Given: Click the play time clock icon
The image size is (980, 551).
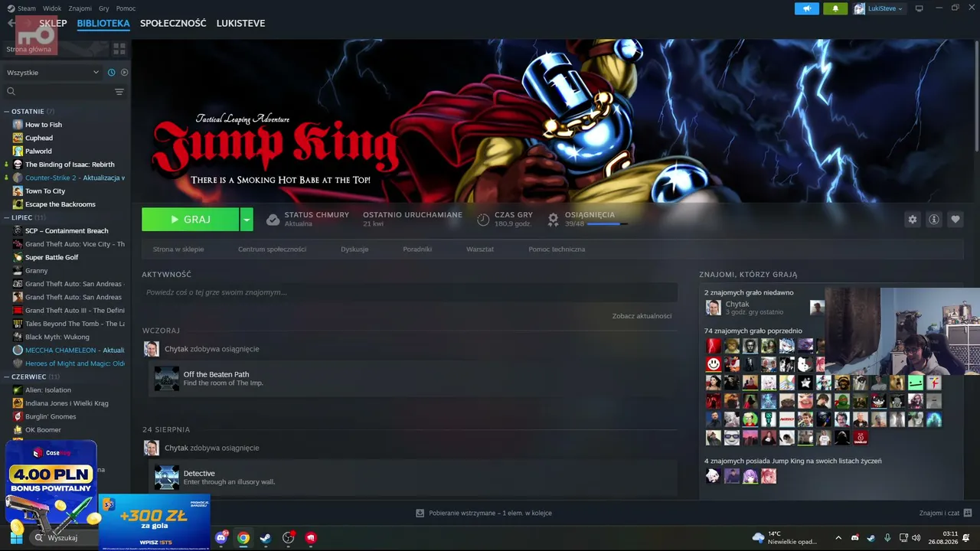Looking at the screenshot, I should coord(483,220).
